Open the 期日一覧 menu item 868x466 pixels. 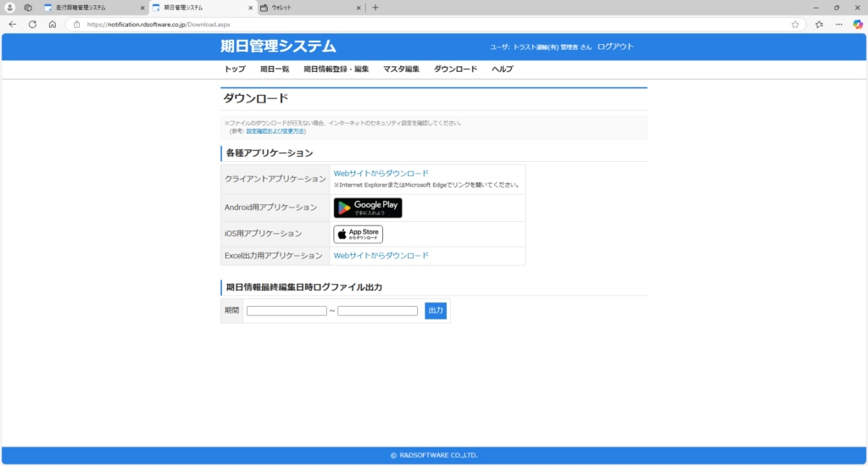[275, 69]
